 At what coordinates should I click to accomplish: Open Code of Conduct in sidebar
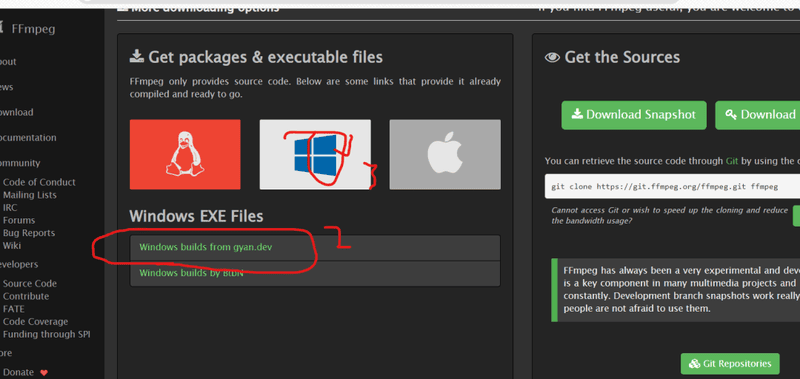pyautogui.click(x=39, y=182)
